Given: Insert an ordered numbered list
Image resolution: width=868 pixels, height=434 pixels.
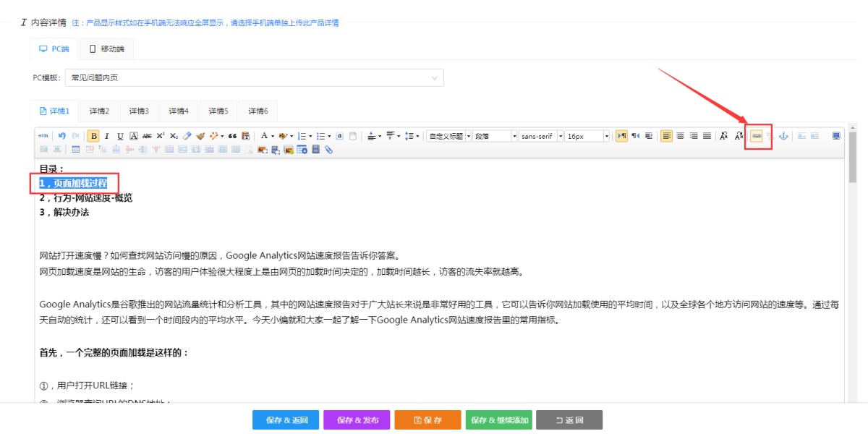Looking at the screenshot, I should click(302, 136).
